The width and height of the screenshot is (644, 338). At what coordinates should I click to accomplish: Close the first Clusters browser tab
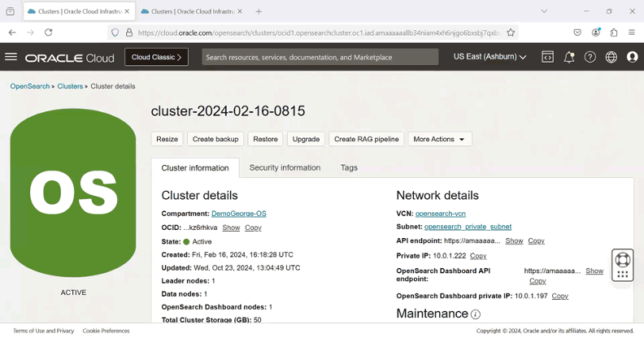(127, 11)
